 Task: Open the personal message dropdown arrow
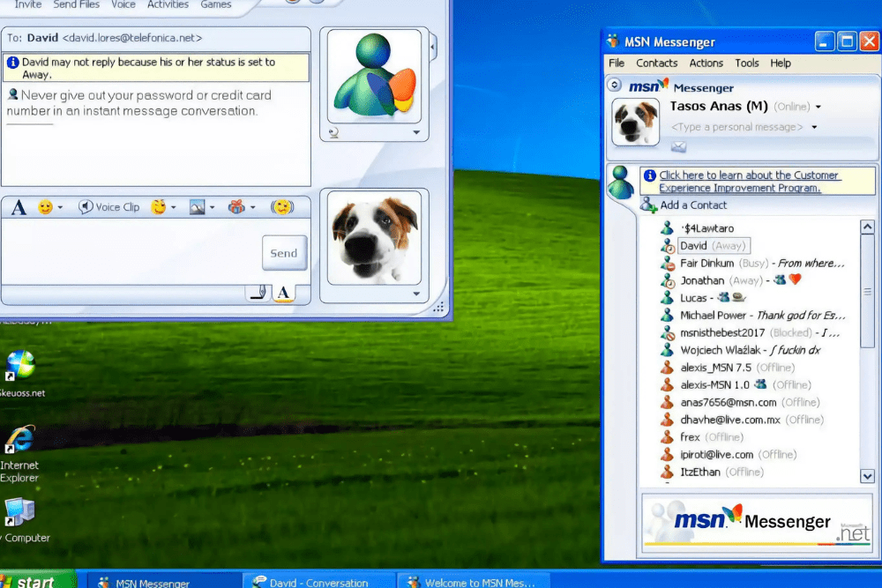(814, 128)
